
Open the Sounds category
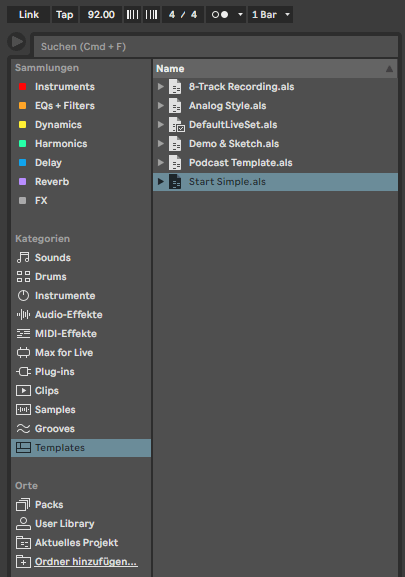coord(53,258)
